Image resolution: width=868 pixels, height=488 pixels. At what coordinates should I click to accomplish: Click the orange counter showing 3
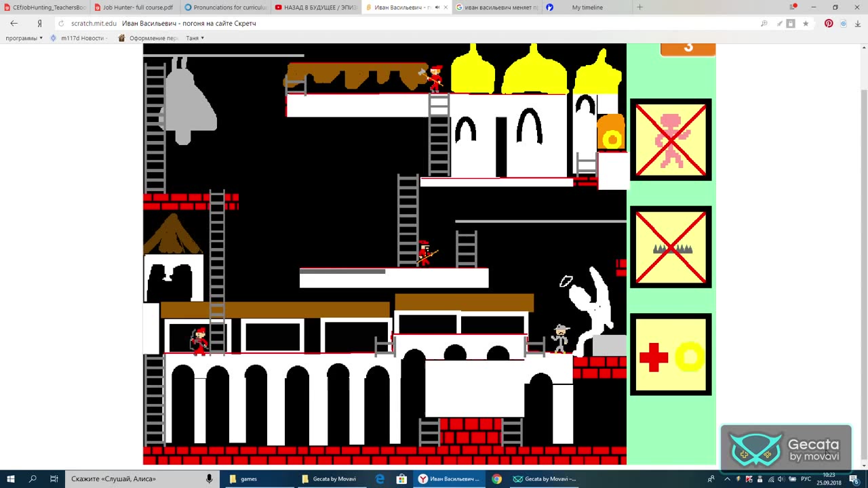[688, 49]
